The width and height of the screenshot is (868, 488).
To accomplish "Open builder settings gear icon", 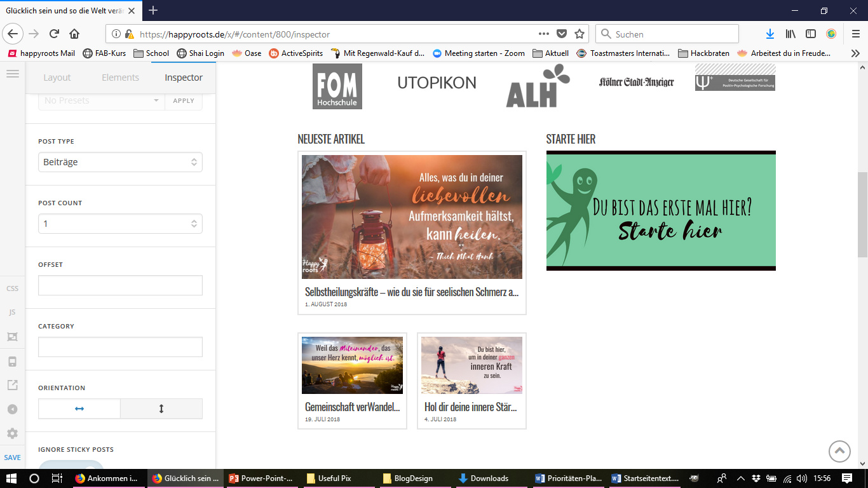I will pos(13,433).
